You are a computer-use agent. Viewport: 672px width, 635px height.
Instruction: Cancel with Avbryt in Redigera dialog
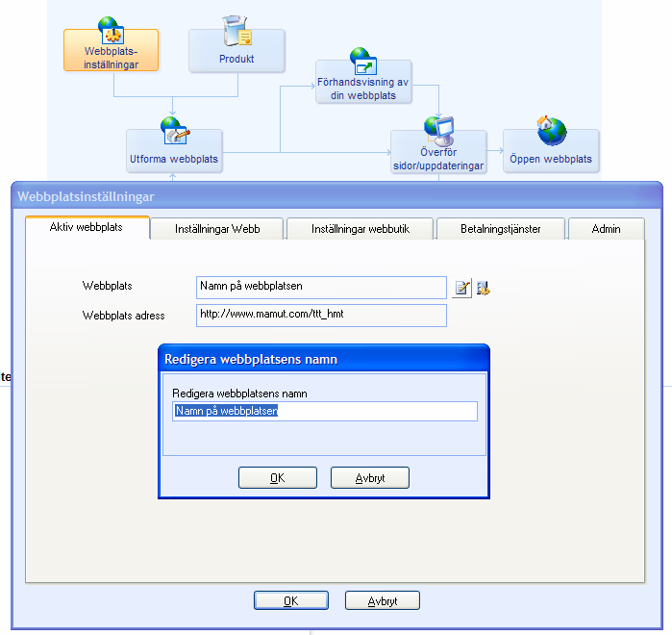[370, 477]
